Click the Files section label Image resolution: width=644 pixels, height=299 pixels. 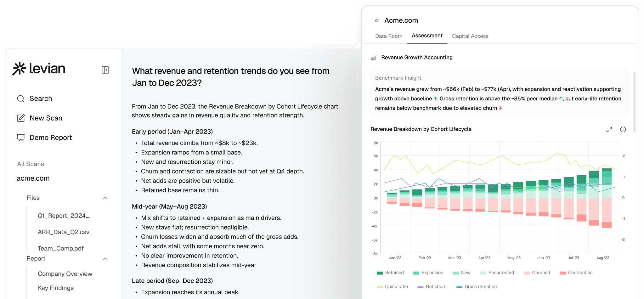(x=33, y=198)
